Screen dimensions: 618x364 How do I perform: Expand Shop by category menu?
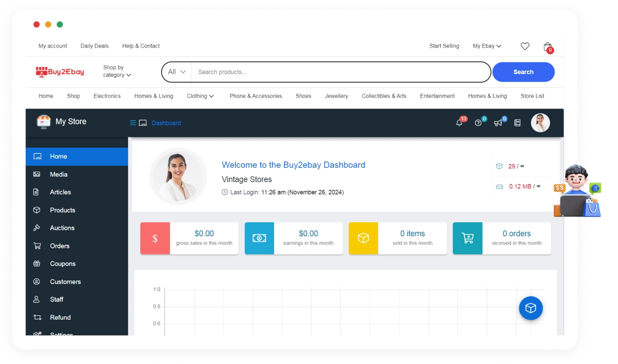point(117,71)
